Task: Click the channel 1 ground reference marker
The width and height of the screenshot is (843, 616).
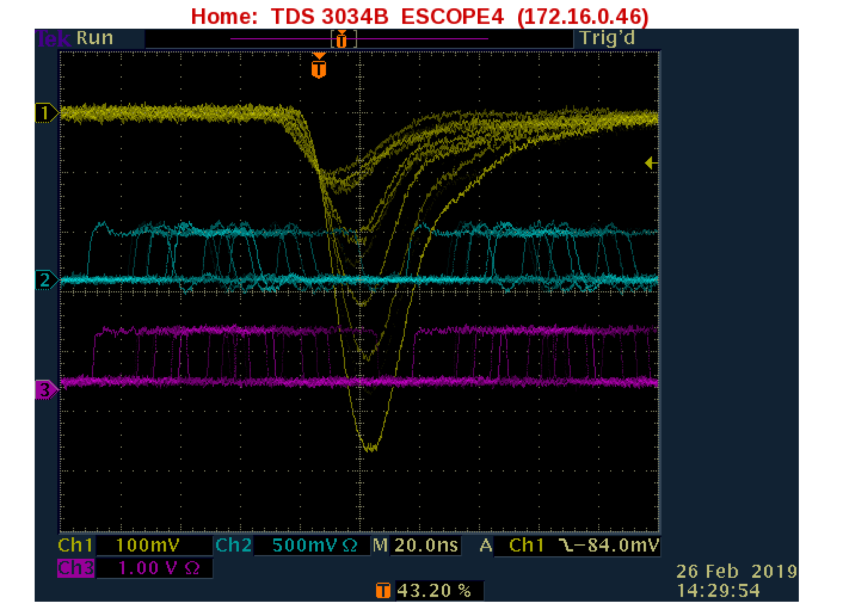Action: [47, 112]
